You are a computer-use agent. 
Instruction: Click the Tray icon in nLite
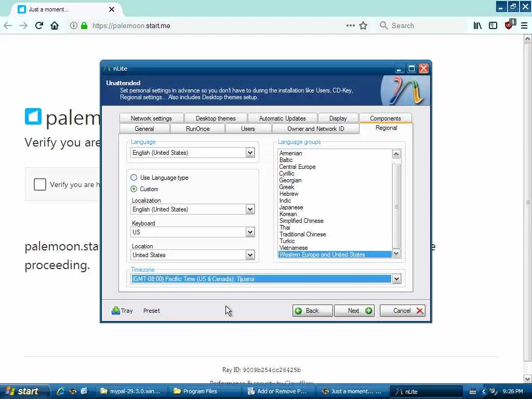[x=122, y=311]
